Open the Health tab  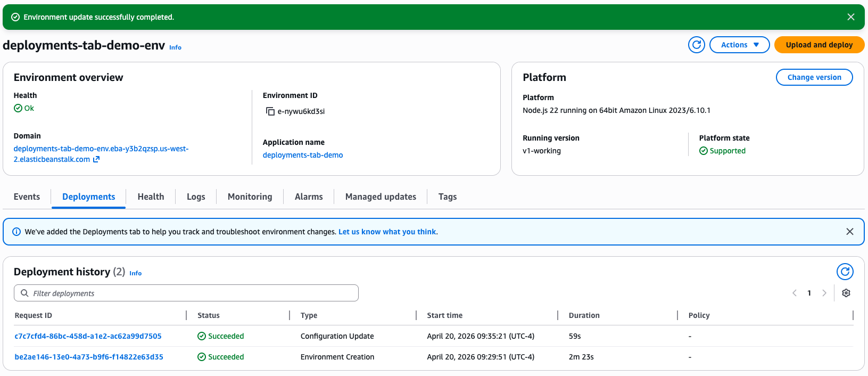[x=151, y=197]
